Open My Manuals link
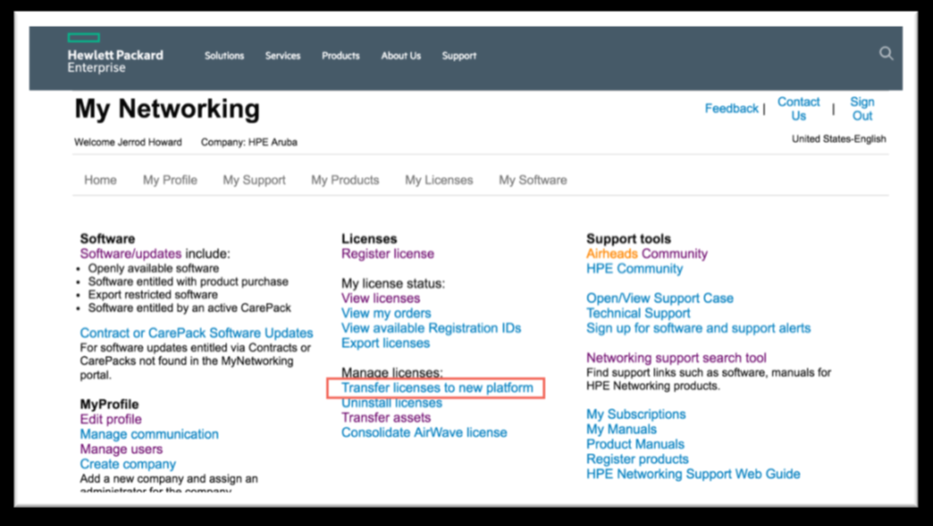 pos(621,429)
